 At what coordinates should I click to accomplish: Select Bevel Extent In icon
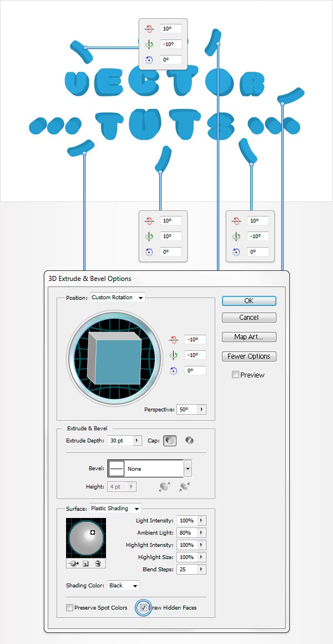(x=184, y=487)
